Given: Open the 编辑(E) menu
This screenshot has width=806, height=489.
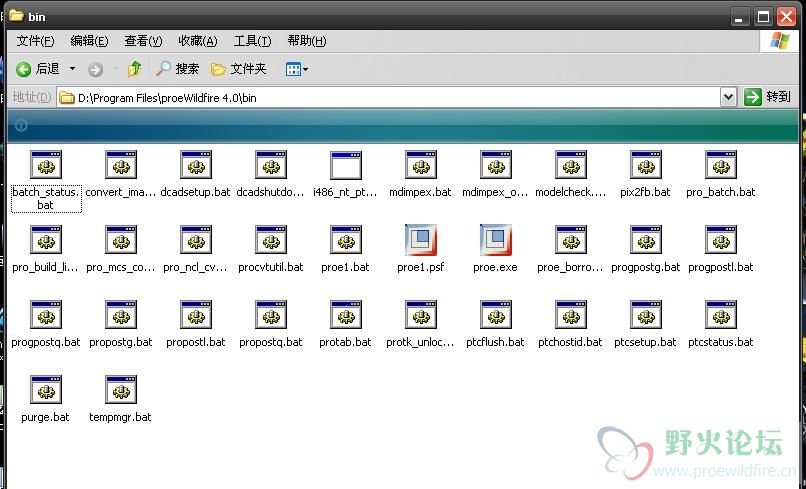Looking at the screenshot, I should coord(89,41).
